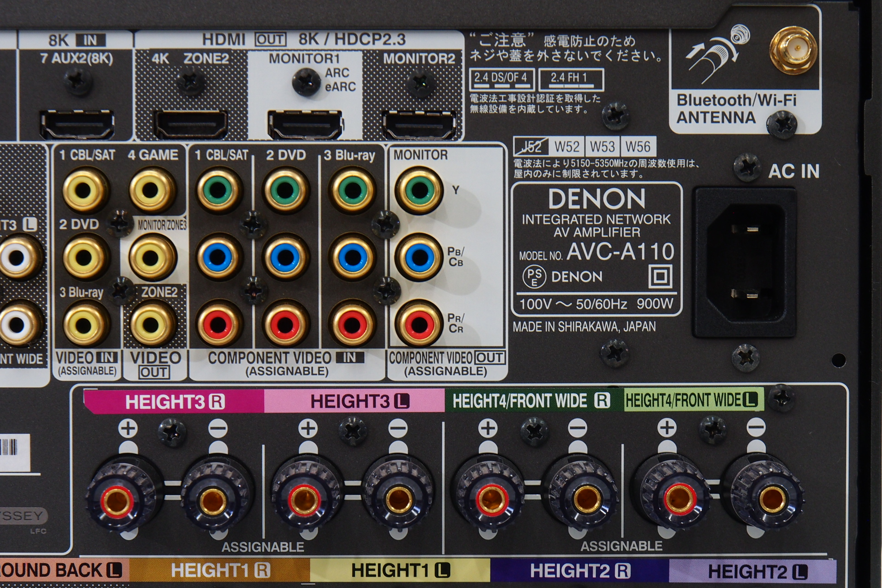882x588 pixels.
Task: Click the 3 Blu-ray red component jack
Action: point(353,325)
